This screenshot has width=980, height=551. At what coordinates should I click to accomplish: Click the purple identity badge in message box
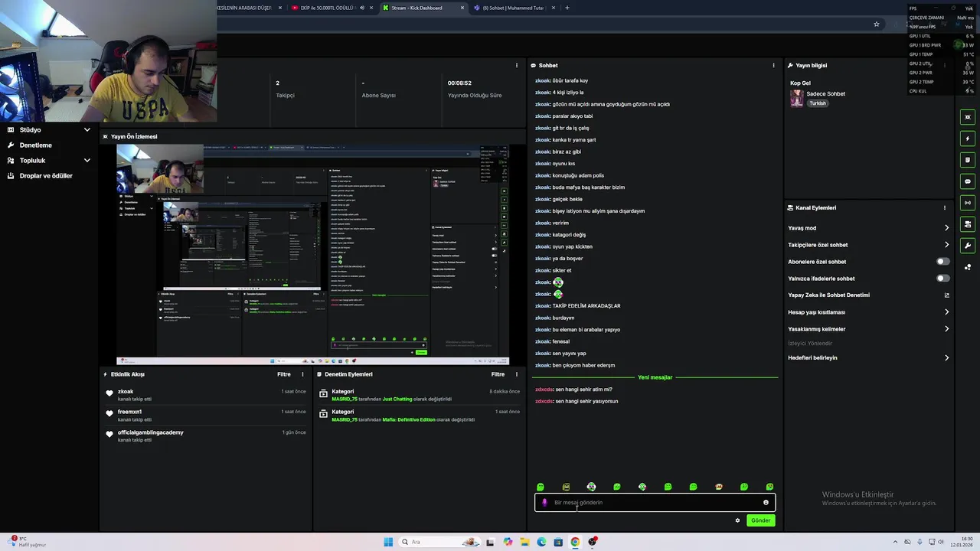point(544,503)
